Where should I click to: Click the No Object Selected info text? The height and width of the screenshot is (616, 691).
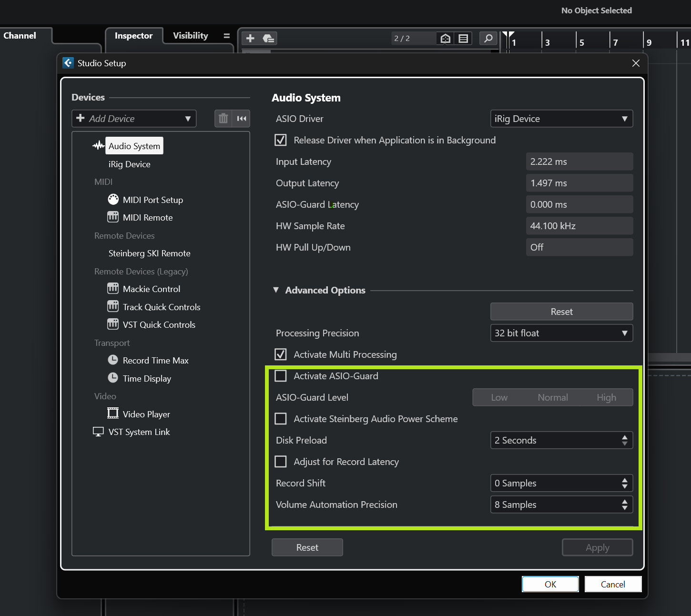[x=597, y=10]
